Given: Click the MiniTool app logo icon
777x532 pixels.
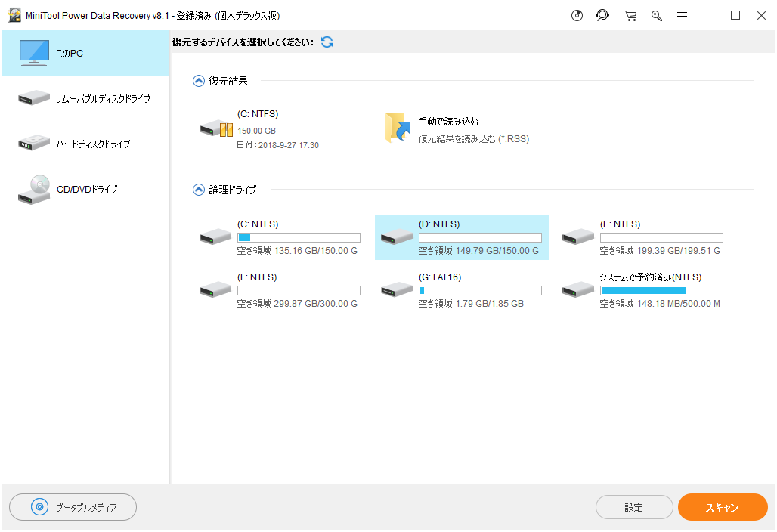Looking at the screenshot, I should coord(14,15).
